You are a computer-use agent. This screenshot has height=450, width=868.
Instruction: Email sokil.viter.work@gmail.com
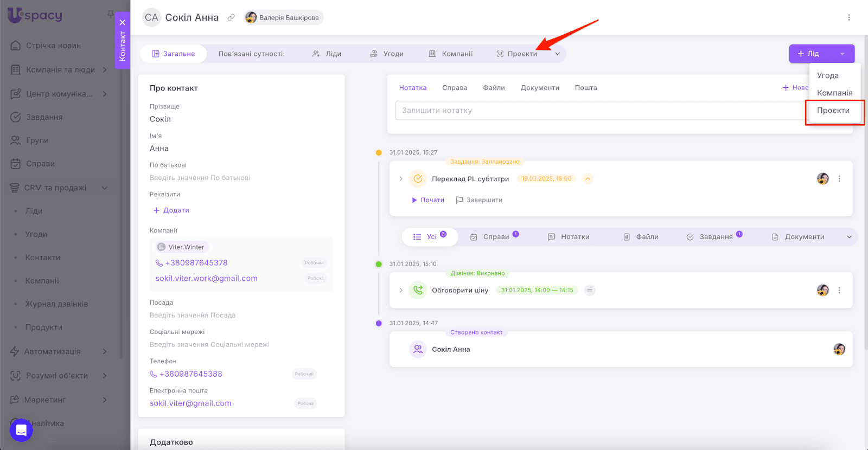(206, 278)
